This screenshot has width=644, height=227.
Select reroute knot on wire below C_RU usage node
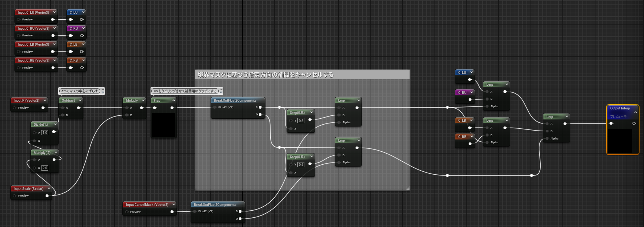(448, 108)
